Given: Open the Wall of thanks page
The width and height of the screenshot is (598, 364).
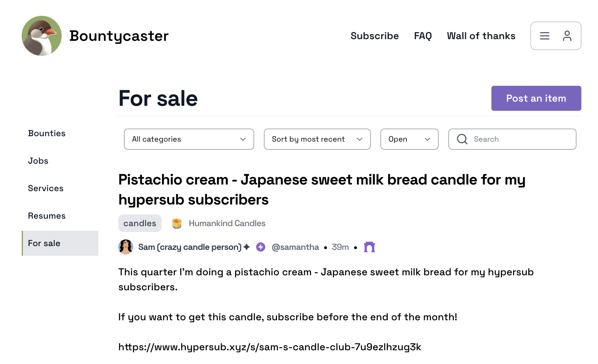Looking at the screenshot, I should click(481, 36).
